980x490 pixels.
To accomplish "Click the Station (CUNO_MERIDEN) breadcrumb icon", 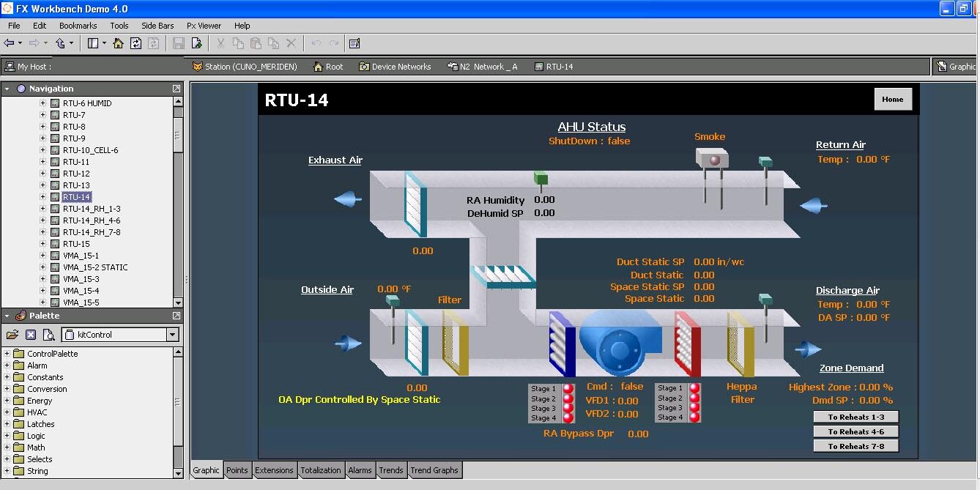I will pos(197,66).
